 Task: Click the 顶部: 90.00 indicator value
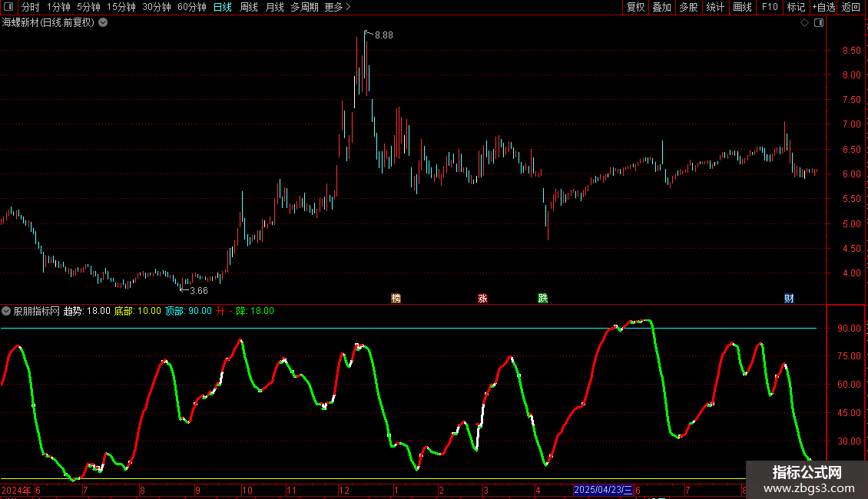[x=189, y=311]
